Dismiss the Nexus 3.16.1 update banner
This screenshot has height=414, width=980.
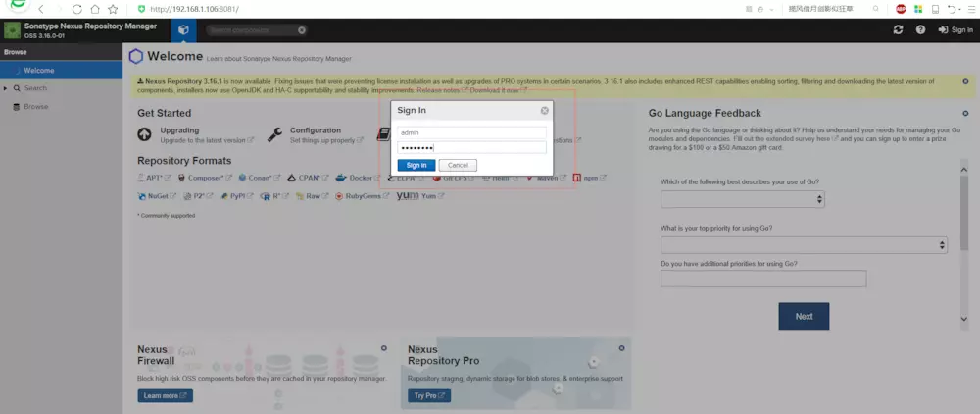(965, 81)
